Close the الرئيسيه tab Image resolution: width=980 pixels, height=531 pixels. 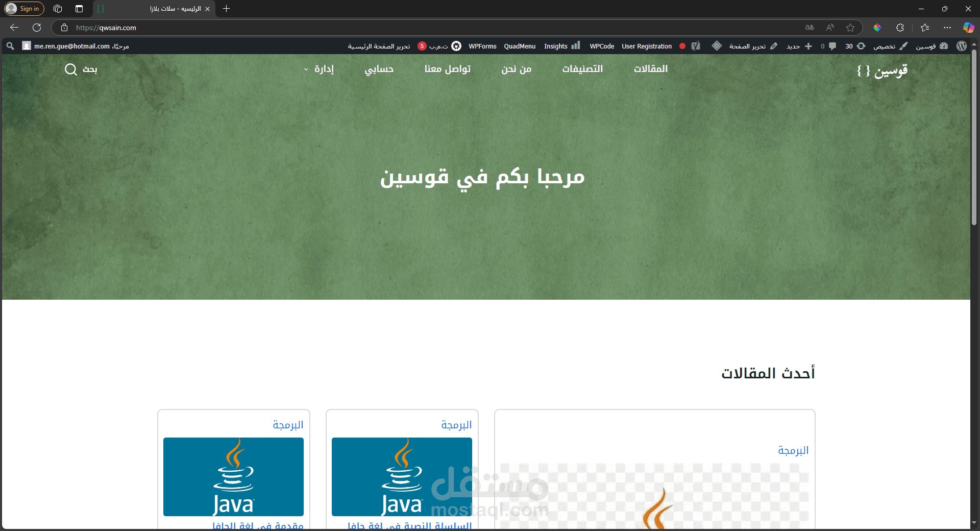(207, 9)
